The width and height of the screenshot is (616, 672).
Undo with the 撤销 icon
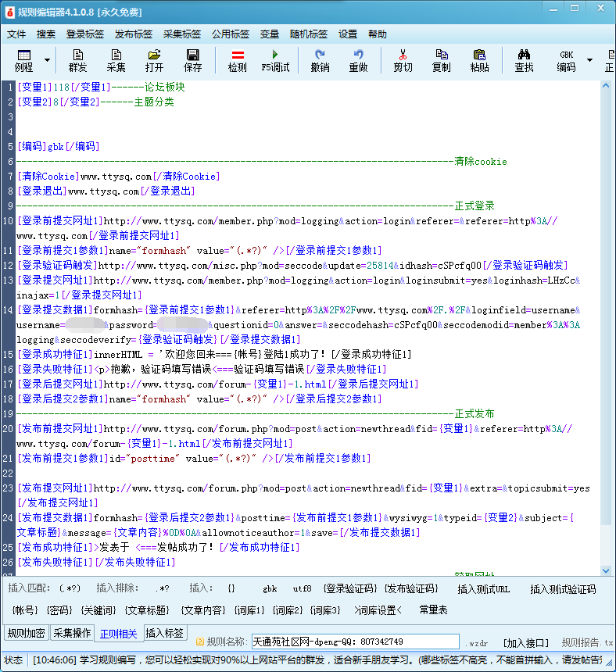click(x=320, y=60)
